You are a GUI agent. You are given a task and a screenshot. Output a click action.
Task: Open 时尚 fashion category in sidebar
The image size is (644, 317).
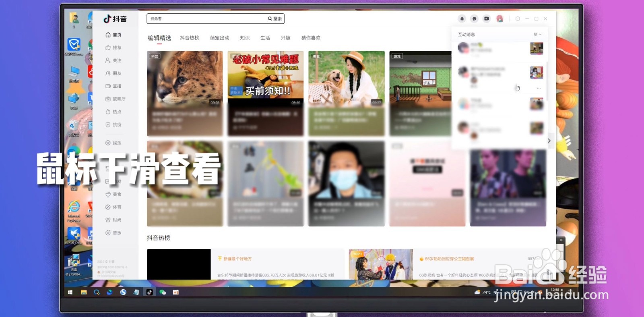[114, 220]
